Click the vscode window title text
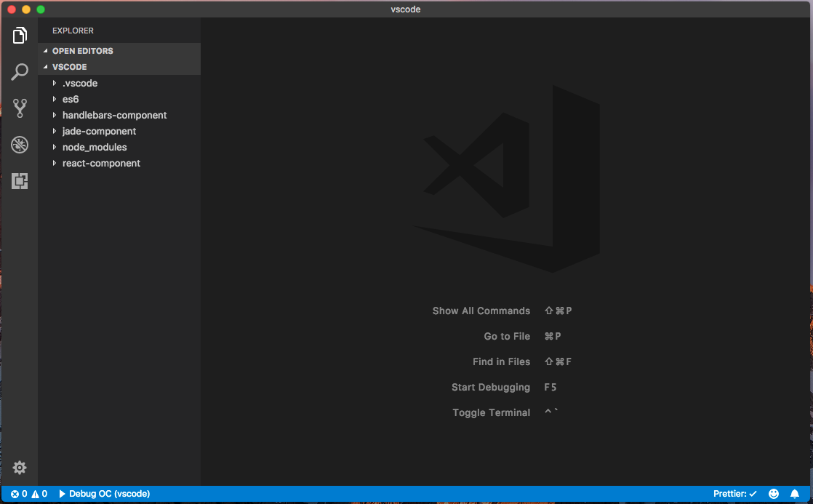Image resolution: width=813 pixels, height=504 pixels. [406, 9]
